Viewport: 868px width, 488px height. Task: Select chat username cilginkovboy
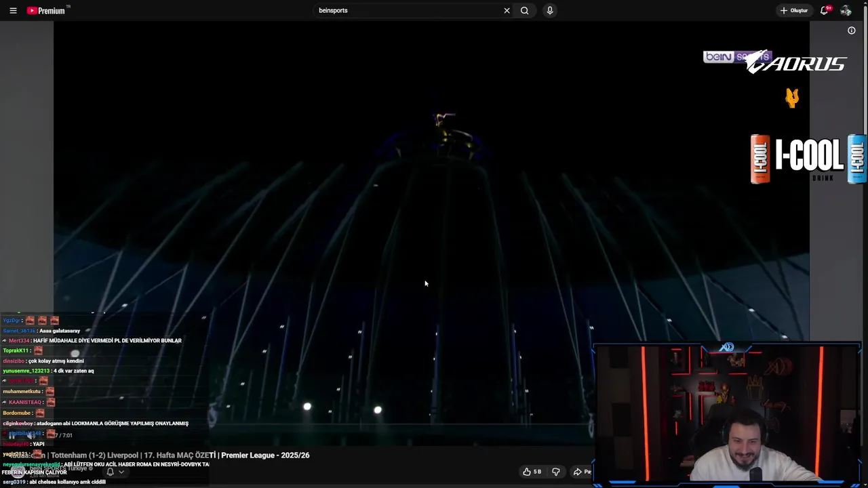click(18, 424)
